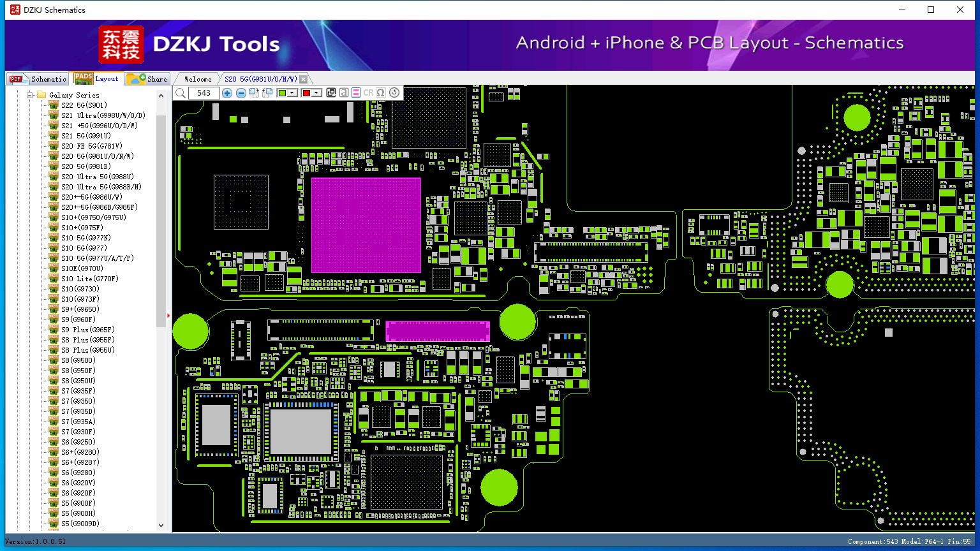The image size is (980, 551).
Task: Click the tree scrollbar down arrow
Action: 161,525
